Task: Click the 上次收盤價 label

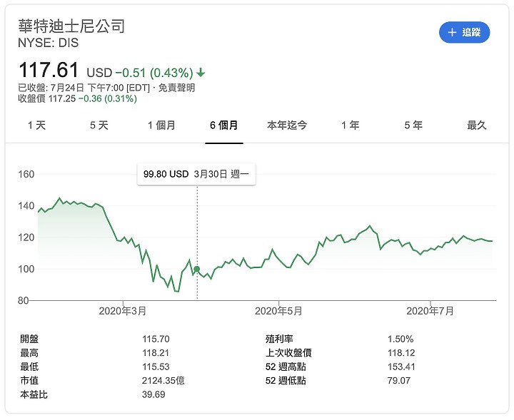Action: click(x=288, y=352)
